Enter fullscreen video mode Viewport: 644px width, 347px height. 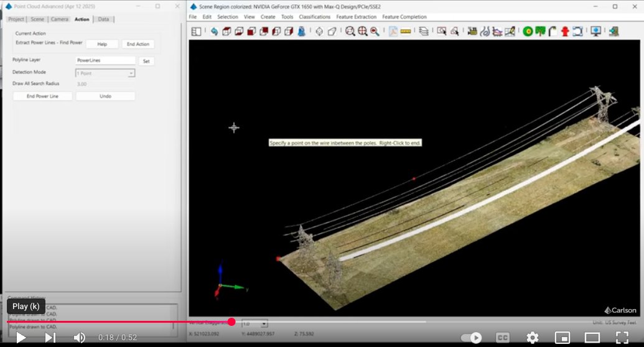622,338
